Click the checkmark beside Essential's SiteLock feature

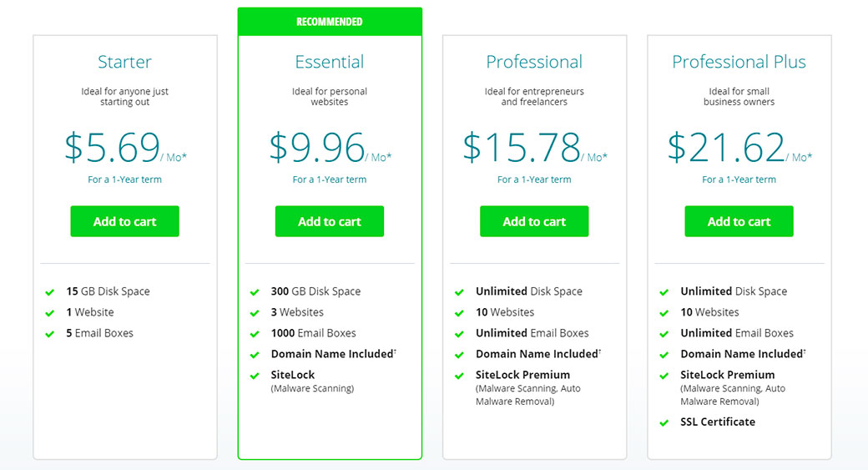[255, 376]
